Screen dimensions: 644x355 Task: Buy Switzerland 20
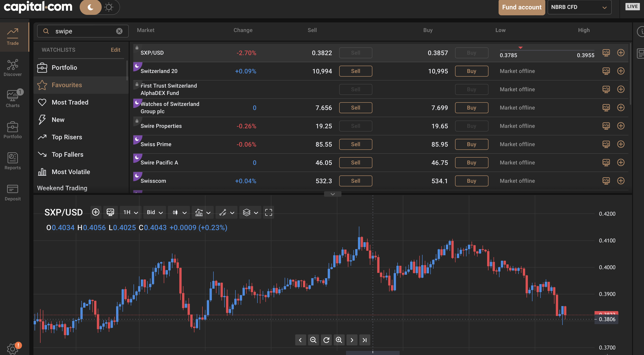click(x=471, y=71)
